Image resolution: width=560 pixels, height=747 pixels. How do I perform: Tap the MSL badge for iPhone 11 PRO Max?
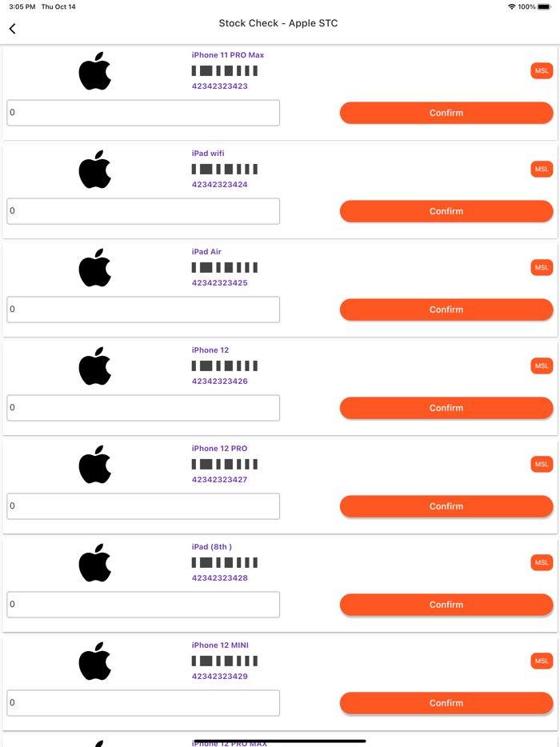click(x=542, y=70)
